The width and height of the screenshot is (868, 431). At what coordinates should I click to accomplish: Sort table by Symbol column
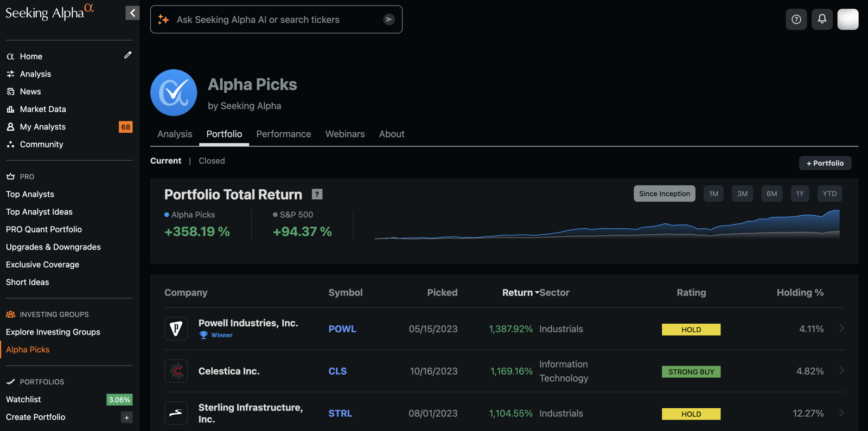(x=345, y=293)
